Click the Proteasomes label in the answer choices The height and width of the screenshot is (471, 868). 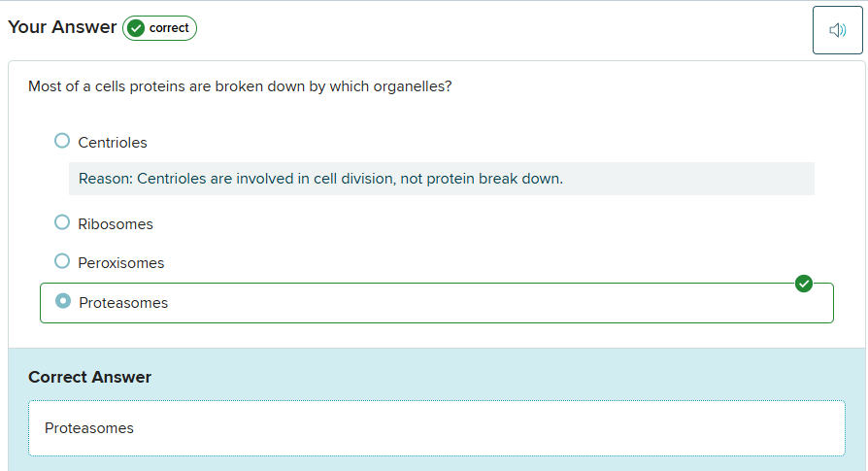pos(123,303)
